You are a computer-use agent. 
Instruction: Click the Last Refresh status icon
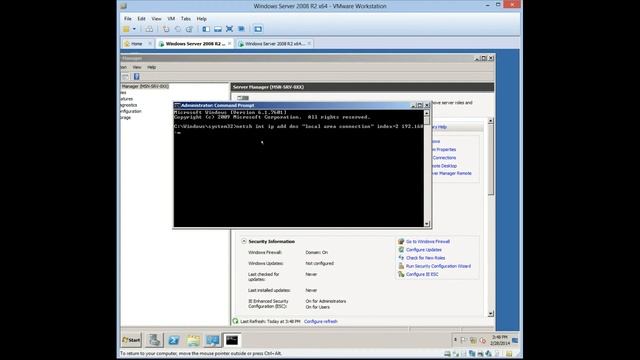(235, 321)
